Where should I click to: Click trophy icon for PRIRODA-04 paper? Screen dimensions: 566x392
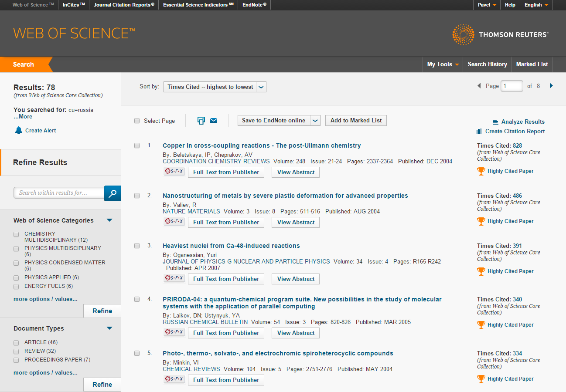[x=481, y=325]
